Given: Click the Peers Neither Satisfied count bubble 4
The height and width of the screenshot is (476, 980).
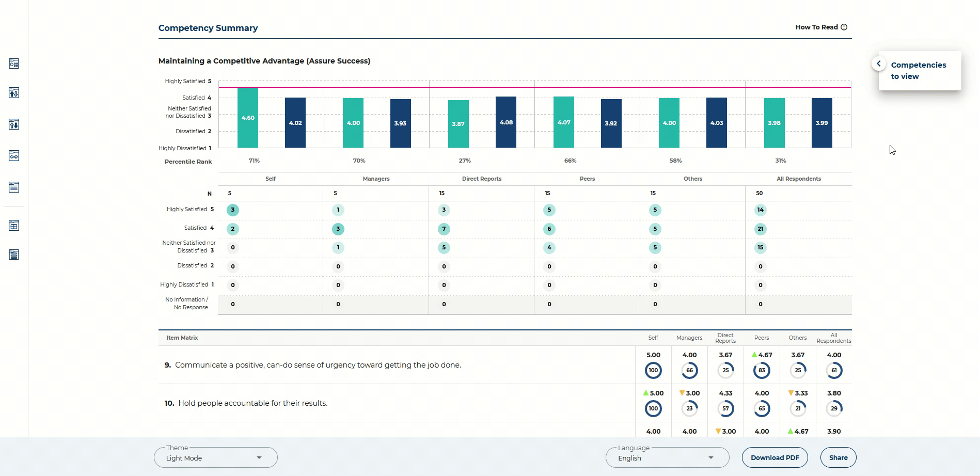Looking at the screenshot, I should tap(549, 247).
